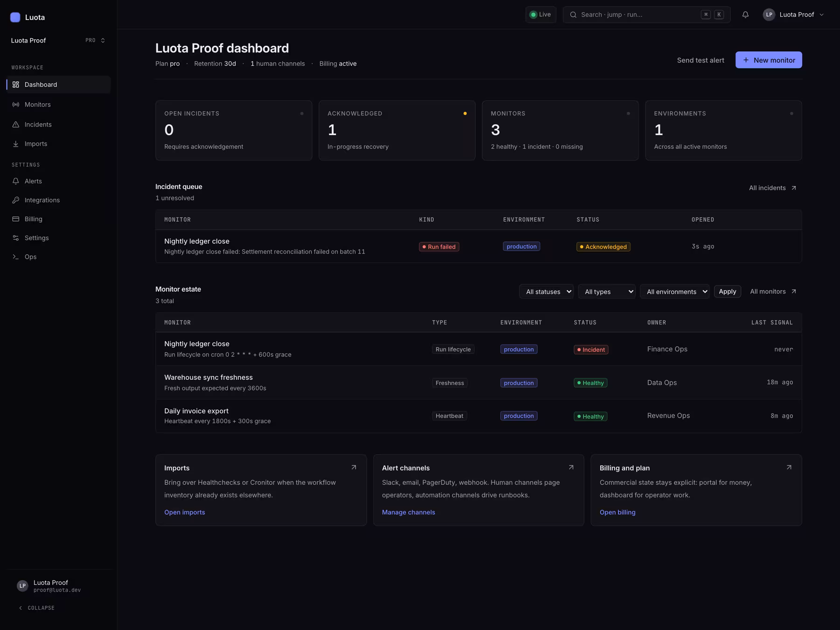Click the Alert channels card arrow icon
This screenshot has height=630, width=840.
pos(571,467)
